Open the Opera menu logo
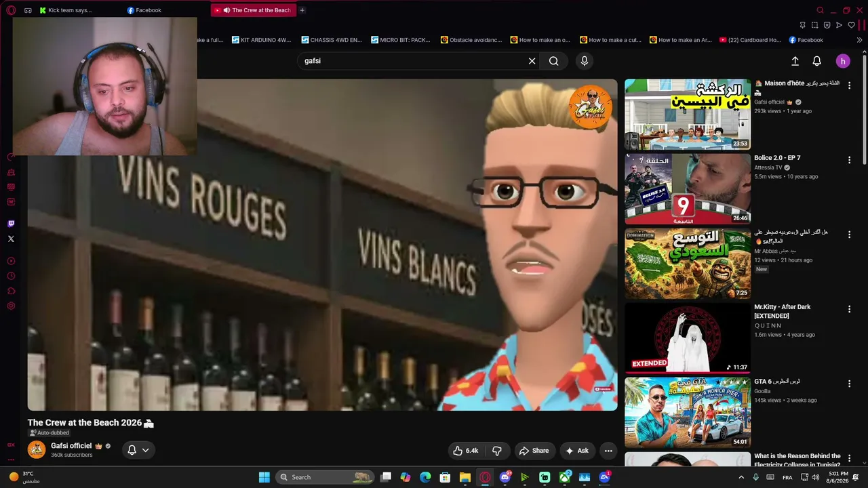 coord(11,10)
